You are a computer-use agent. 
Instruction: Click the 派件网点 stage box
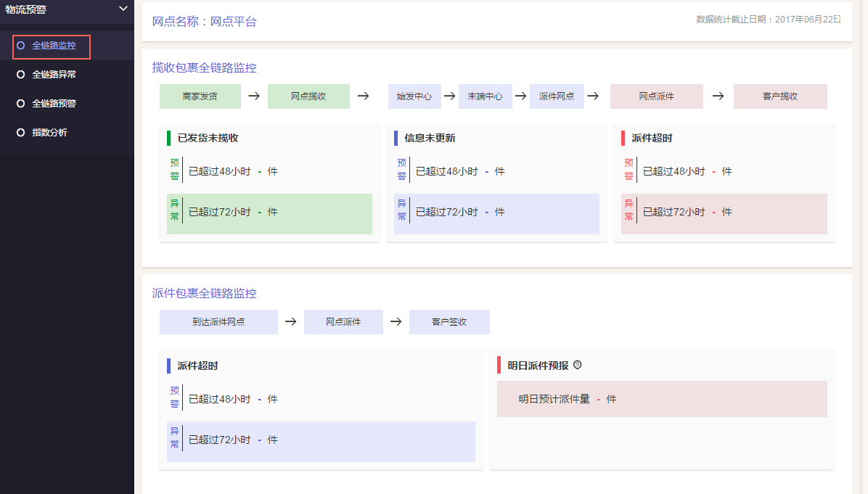coord(557,96)
